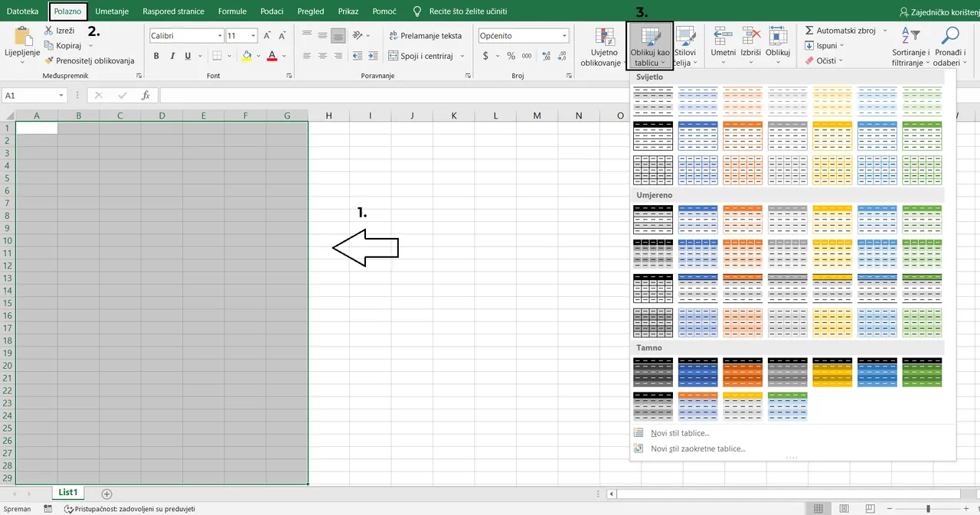Center text horizontally in the Poravnanje group
Viewport: 980px width, 515px height.
[x=322, y=56]
